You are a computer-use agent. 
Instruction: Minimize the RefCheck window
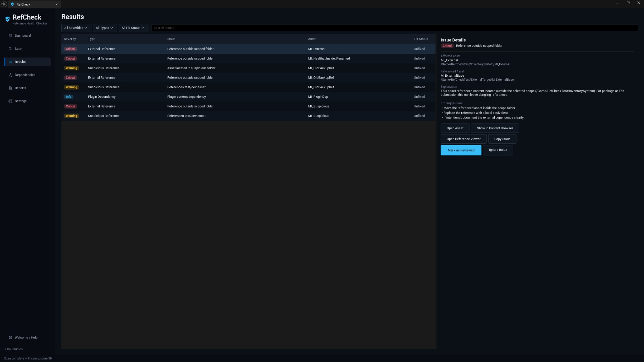[x=618, y=3]
